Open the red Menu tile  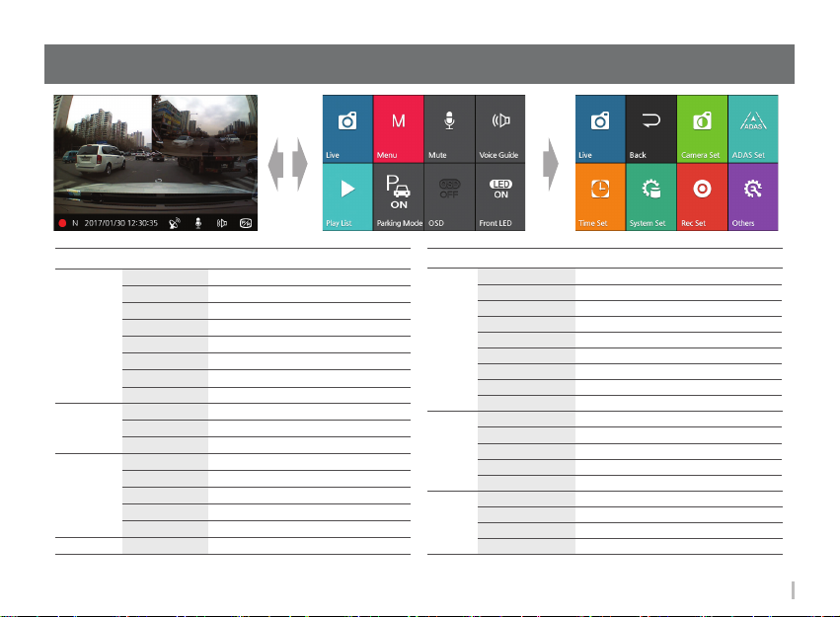pos(398,129)
